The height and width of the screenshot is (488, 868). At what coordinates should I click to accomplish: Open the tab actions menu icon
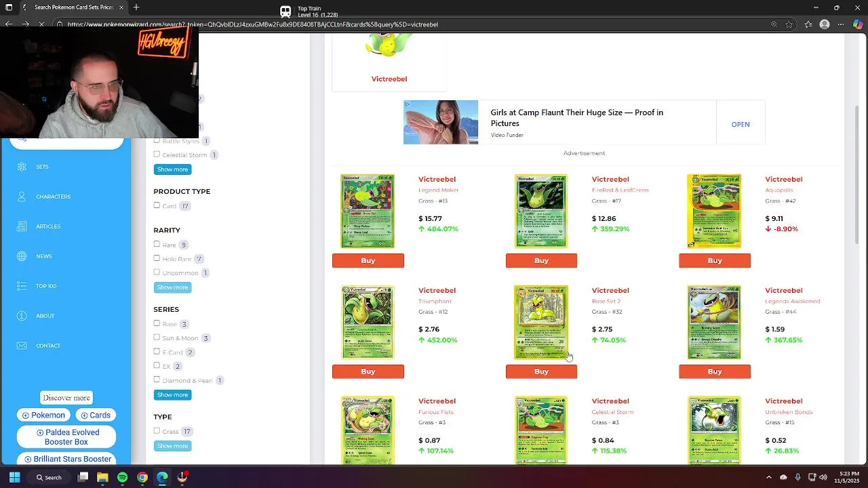(x=9, y=7)
